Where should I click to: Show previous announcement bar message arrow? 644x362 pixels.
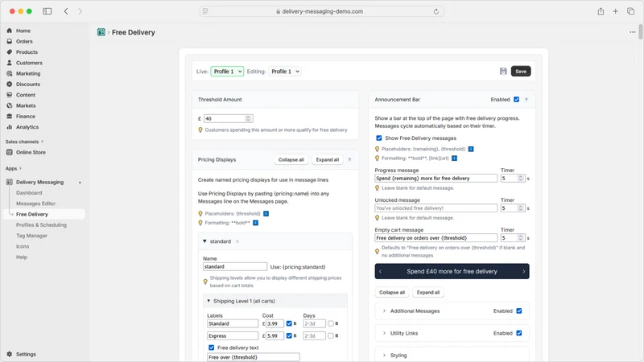380,271
